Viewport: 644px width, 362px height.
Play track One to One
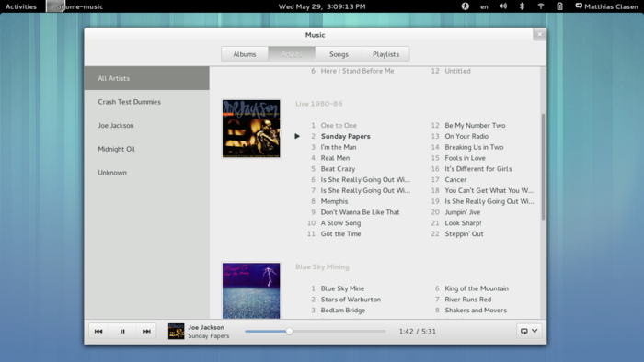tap(339, 126)
